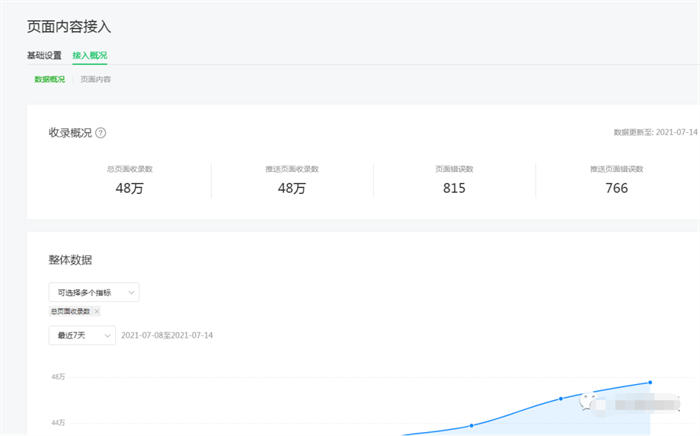The image size is (700, 436).
Task: Switch to the 基础设置 tab
Action: [x=44, y=55]
